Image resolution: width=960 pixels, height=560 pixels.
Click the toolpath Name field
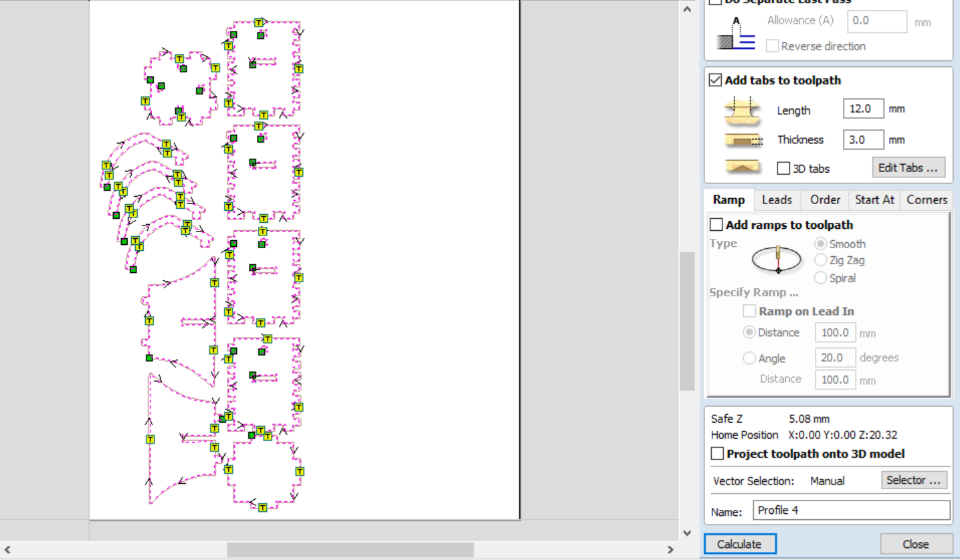pos(851,510)
